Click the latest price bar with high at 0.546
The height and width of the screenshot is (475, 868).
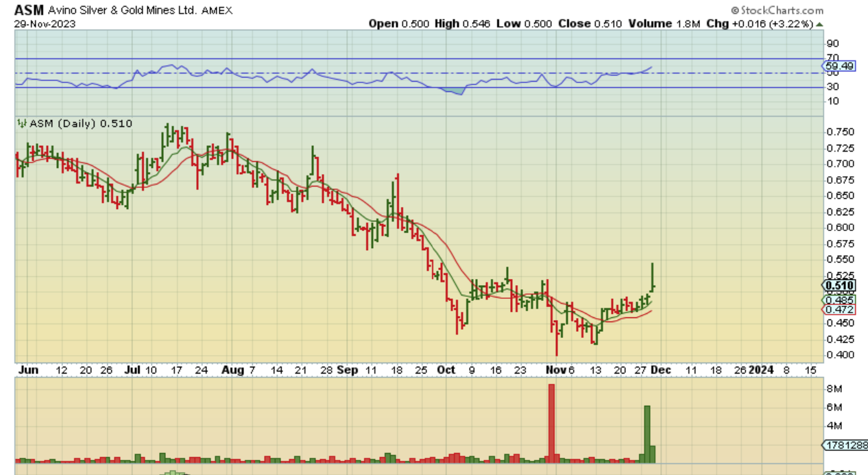pos(653,277)
